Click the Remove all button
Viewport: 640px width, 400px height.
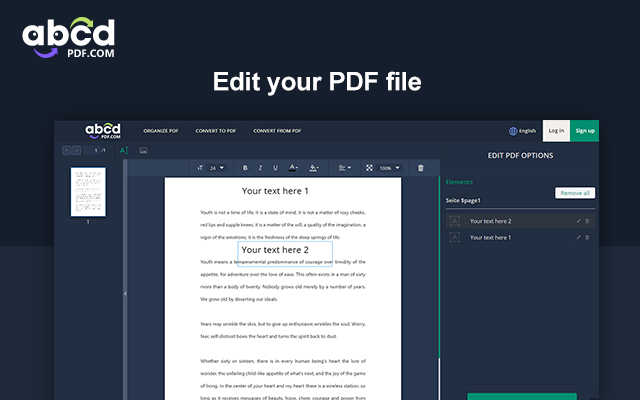(x=575, y=193)
